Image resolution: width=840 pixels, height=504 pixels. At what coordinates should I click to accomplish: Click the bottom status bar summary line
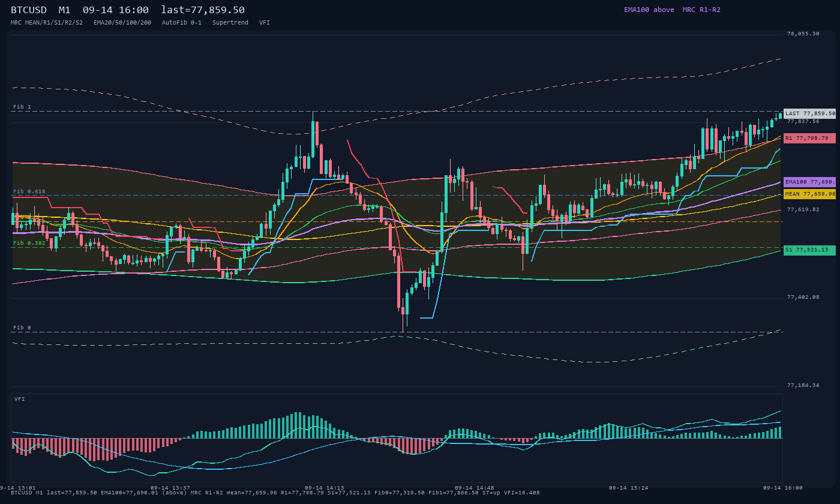[275, 493]
